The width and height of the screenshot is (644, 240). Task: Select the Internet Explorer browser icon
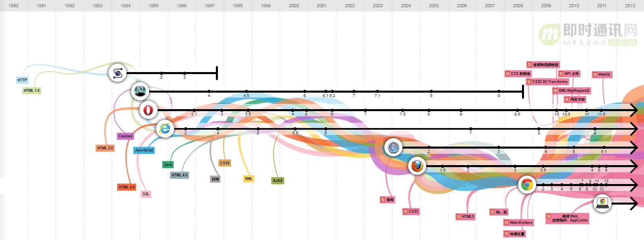pyautogui.click(x=165, y=129)
